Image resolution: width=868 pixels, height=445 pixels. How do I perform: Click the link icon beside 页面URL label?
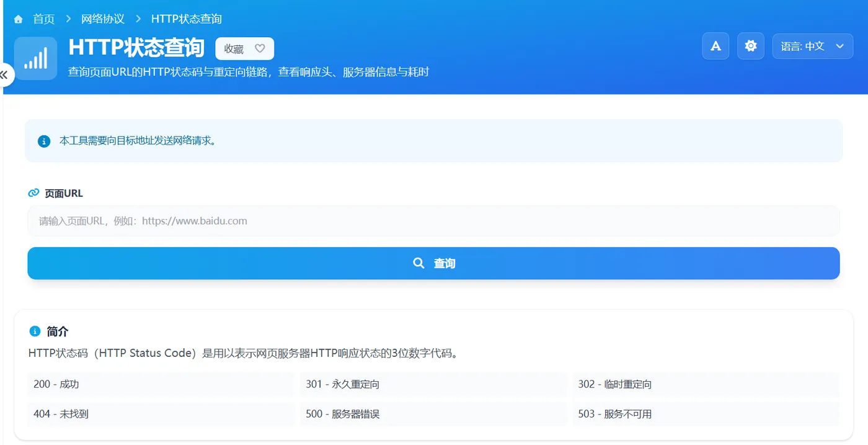33,192
